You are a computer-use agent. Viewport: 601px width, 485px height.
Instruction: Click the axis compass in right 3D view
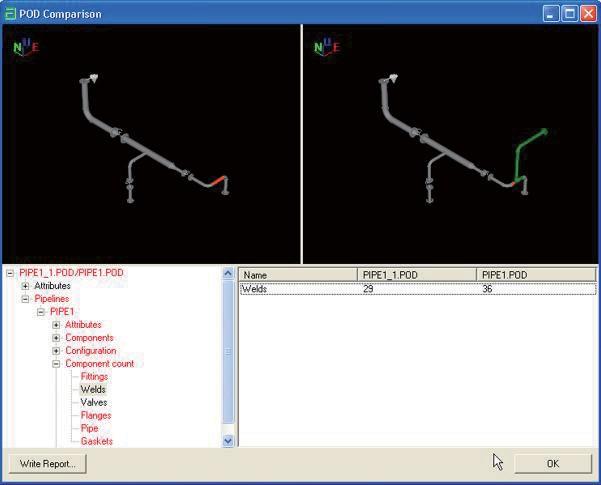point(326,47)
